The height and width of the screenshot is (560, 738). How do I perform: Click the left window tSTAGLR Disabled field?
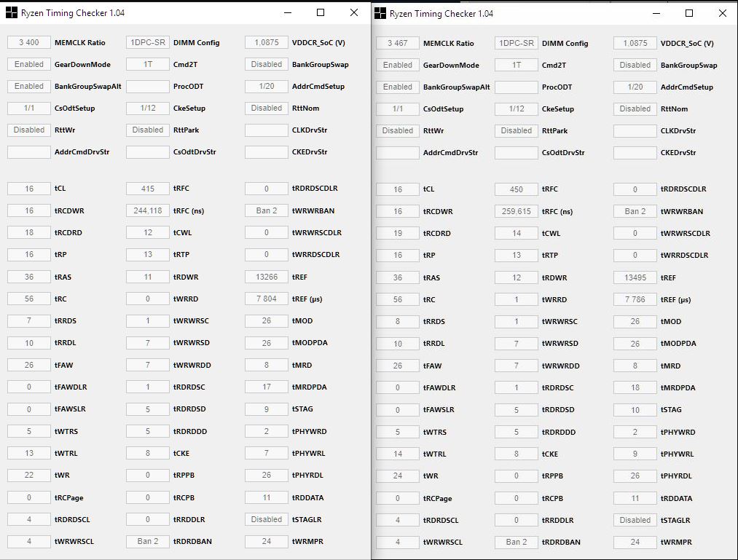267,519
